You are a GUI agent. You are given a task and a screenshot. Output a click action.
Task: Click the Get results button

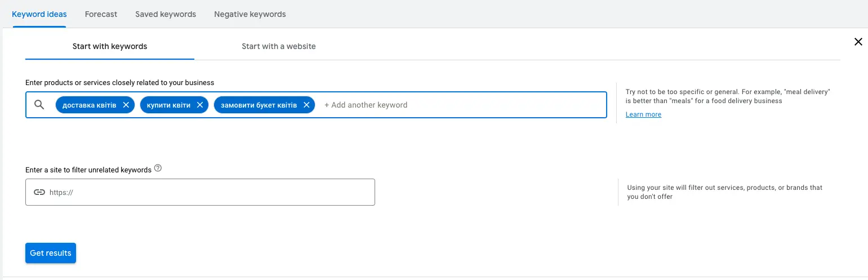point(51,253)
